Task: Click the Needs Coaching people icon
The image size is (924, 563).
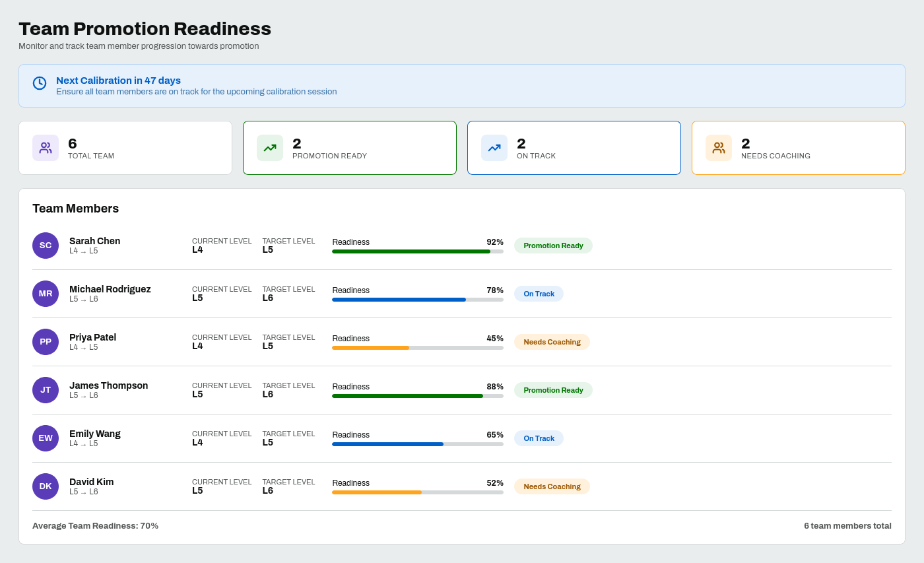Action: click(x=719, y=148)
